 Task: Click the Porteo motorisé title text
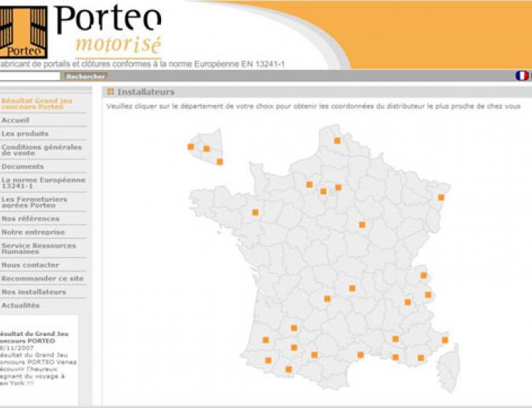click(x=108, y=30)
